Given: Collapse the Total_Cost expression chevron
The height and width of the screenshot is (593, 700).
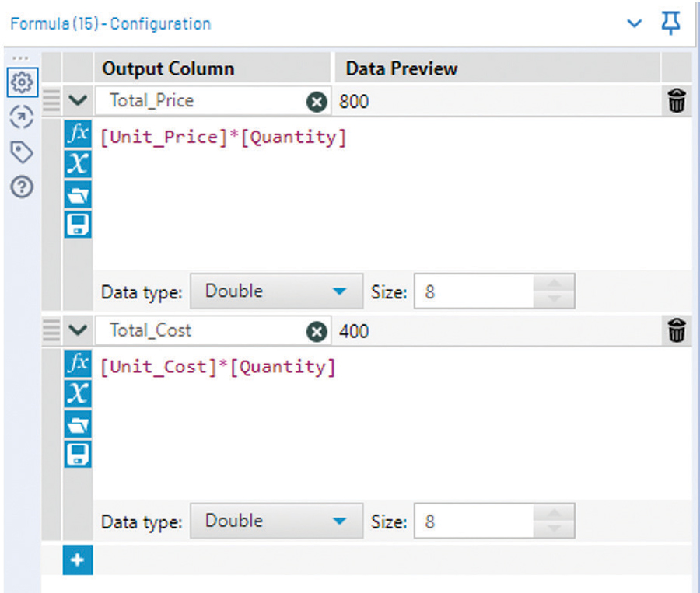Looking at the screenshot, I should coord(78,331).
